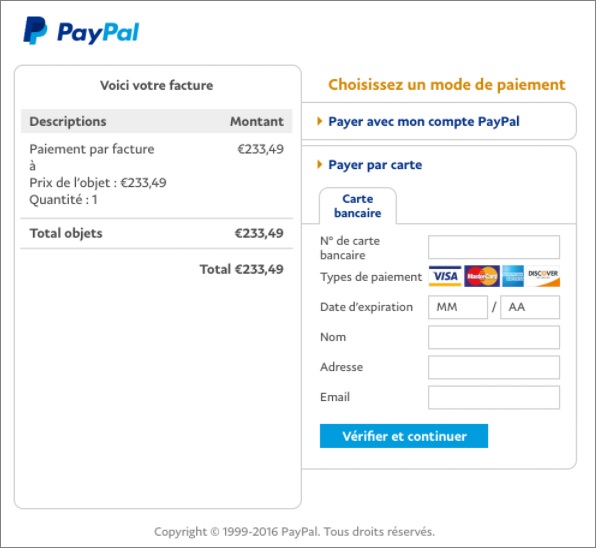Collapse the Payer par carte arrow
This screenshot has width=596, height=548.
320,165
